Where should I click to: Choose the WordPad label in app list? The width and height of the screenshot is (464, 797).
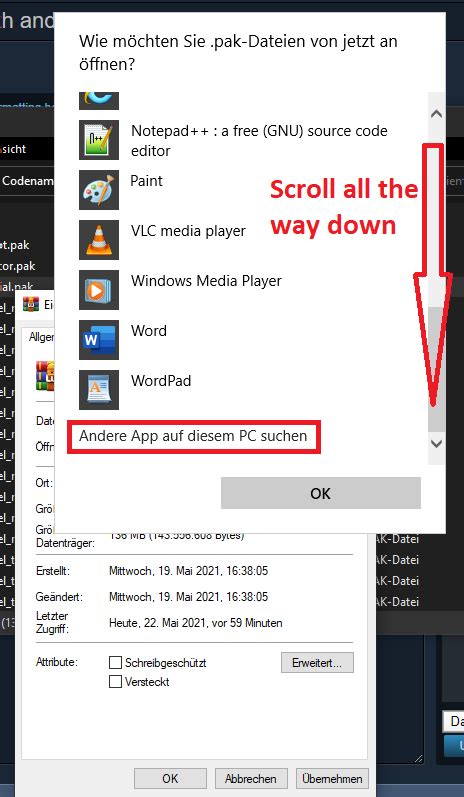pos(161,381)
